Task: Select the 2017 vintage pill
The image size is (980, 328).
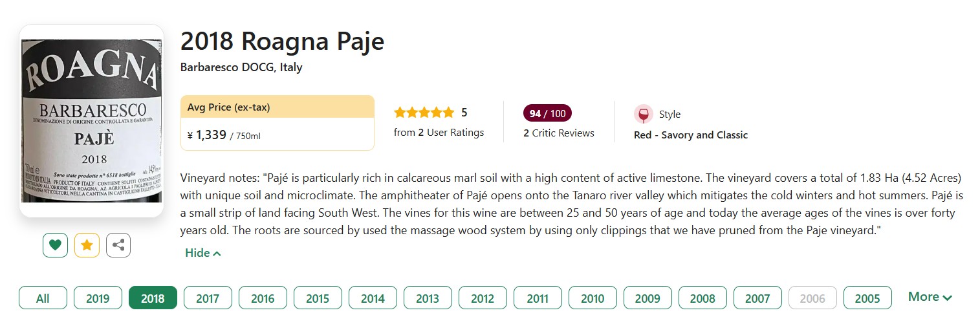Action: click(208, 298)
